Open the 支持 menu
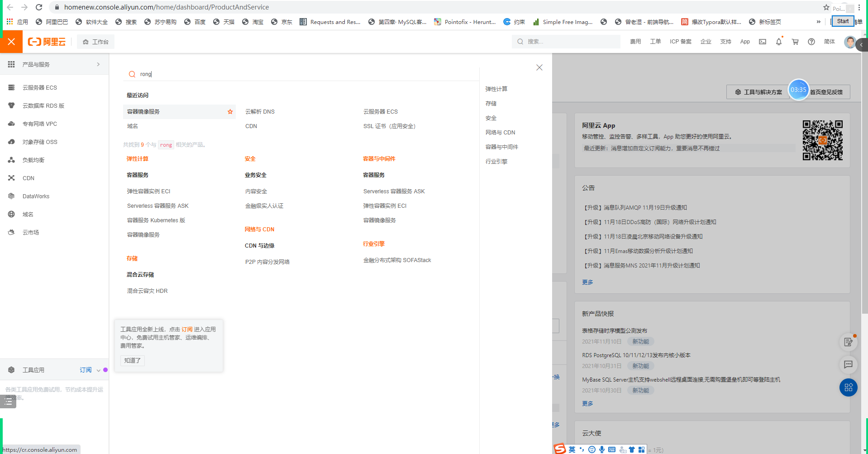The width and height of the screenshot is (868, 454). coord(726,42)
